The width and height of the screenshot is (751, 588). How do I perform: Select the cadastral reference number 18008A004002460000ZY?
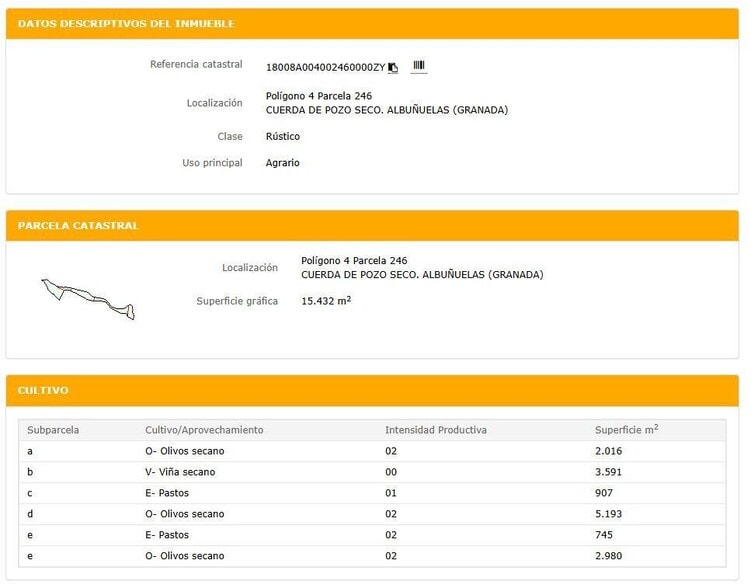coord(325,68)
